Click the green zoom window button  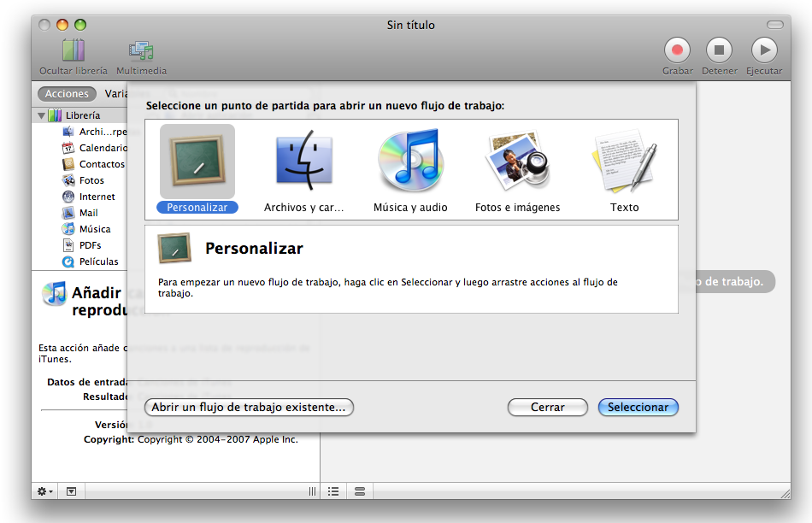click(x=80, y=25)
